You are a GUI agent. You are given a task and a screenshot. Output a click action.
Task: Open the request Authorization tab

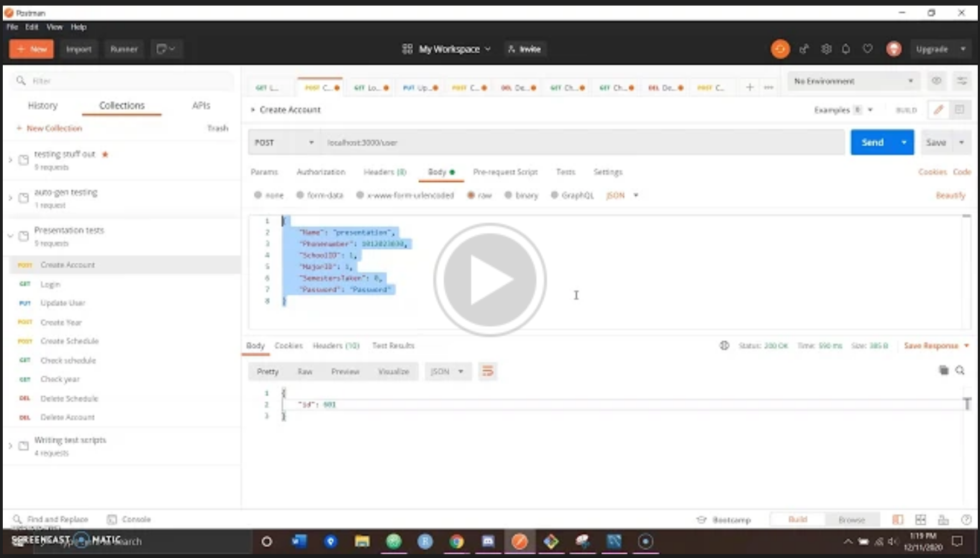click(321, 172)
